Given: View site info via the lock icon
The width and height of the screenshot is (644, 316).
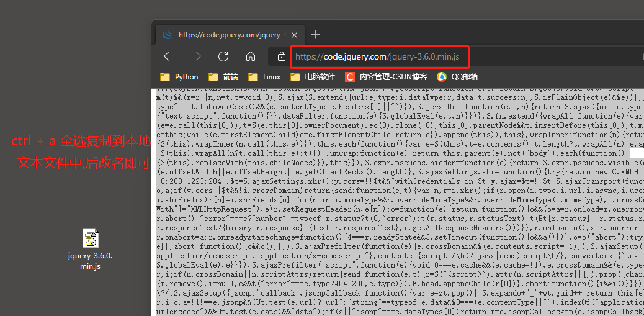Looking at the screenshot, I should click(281, 56).
